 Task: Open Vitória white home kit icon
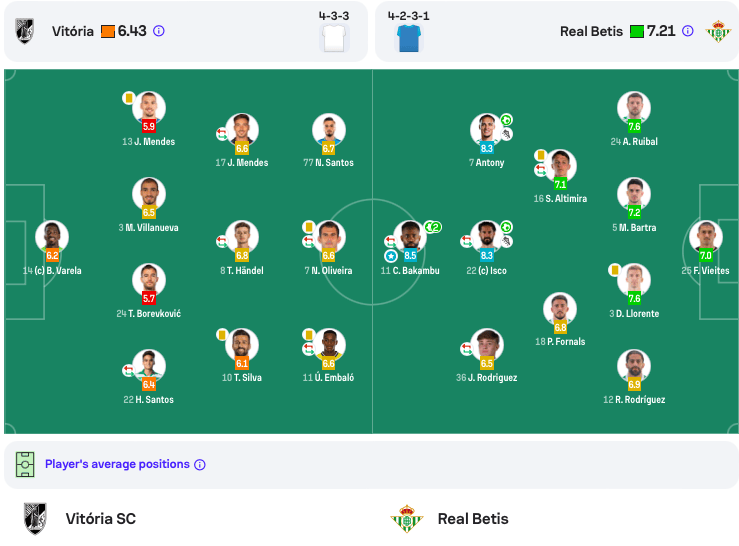click(334, 38)
